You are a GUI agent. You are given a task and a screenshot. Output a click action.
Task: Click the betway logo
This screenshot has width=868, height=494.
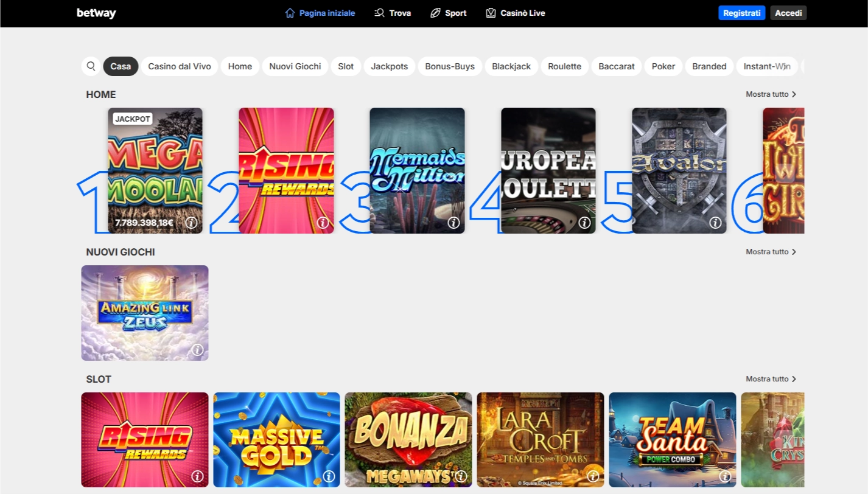tap(96, 13)
